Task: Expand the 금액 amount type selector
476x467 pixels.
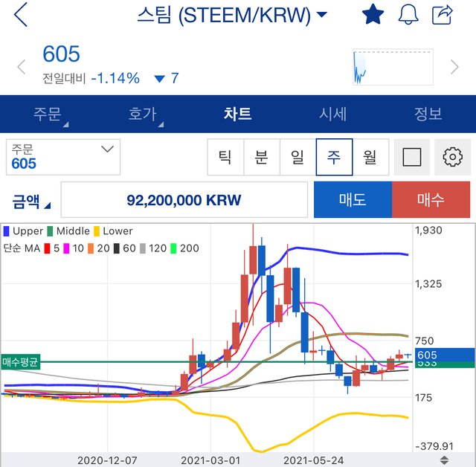Action: tap(31, 201)
